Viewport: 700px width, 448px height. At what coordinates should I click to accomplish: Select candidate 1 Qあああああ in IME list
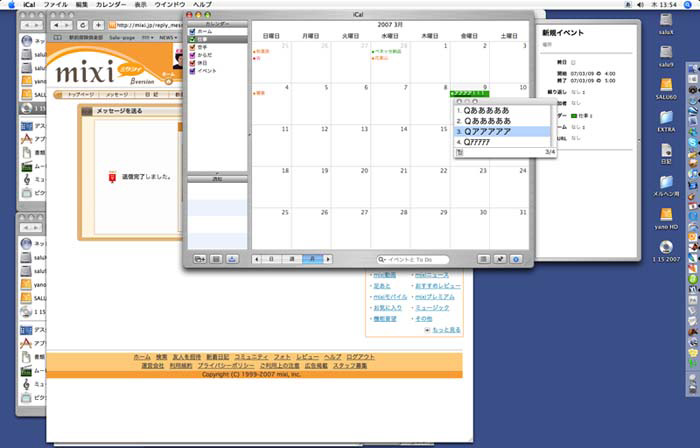(502, 110)
